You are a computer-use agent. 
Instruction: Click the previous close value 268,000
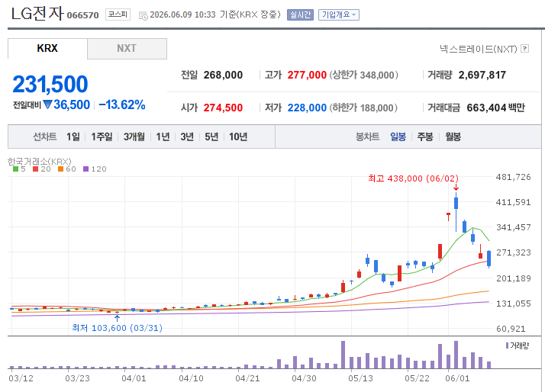click(x=223, y=75)
